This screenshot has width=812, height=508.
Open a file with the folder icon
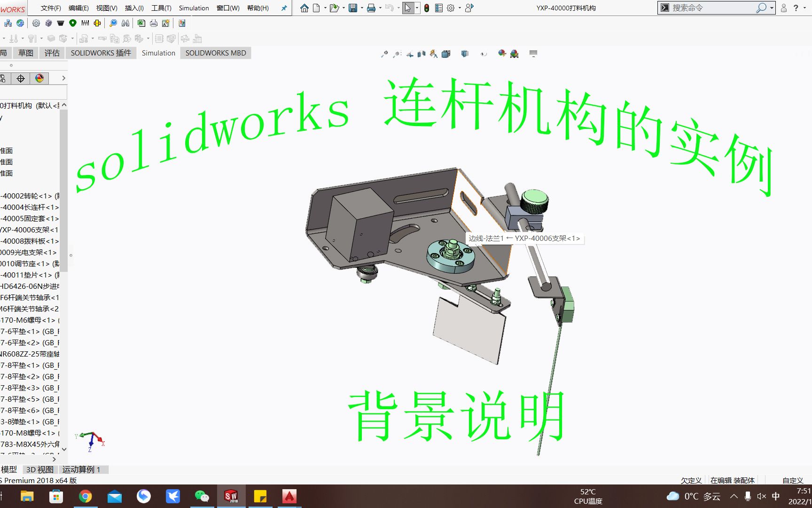(334, 8)
